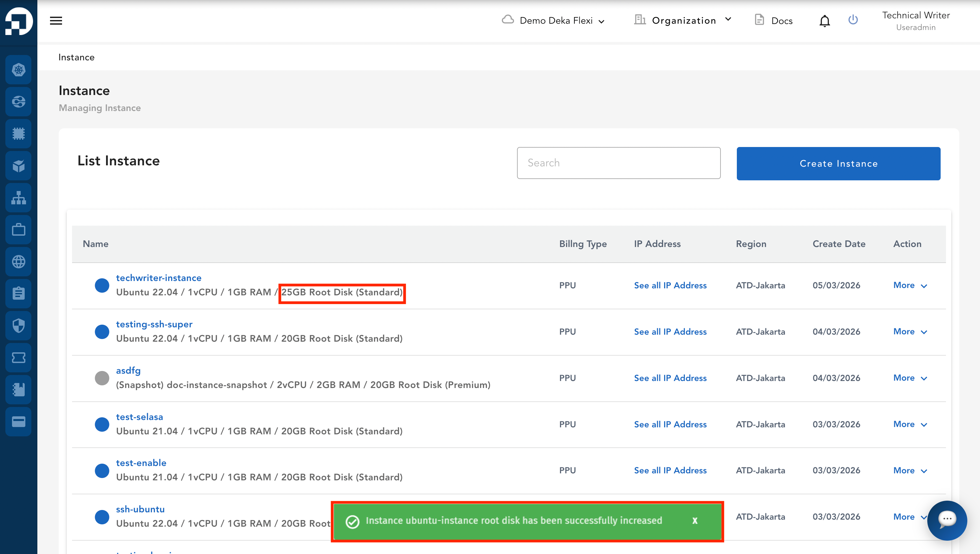Screen dimensions: 980x554
Task: Expand the Organization dropdown
Action: (x=683, y=21)
